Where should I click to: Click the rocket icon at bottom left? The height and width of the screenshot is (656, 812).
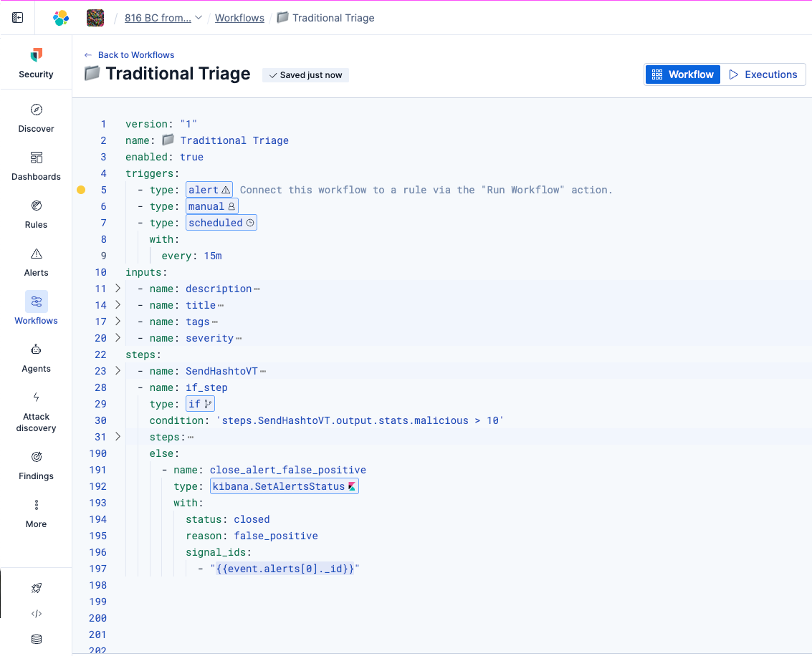pos(37,588)
